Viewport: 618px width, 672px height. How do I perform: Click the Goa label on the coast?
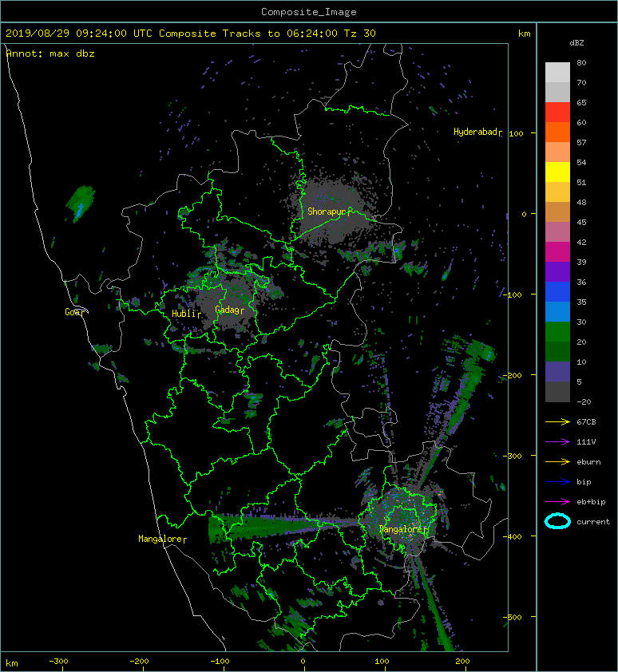[x=73, y=312]
